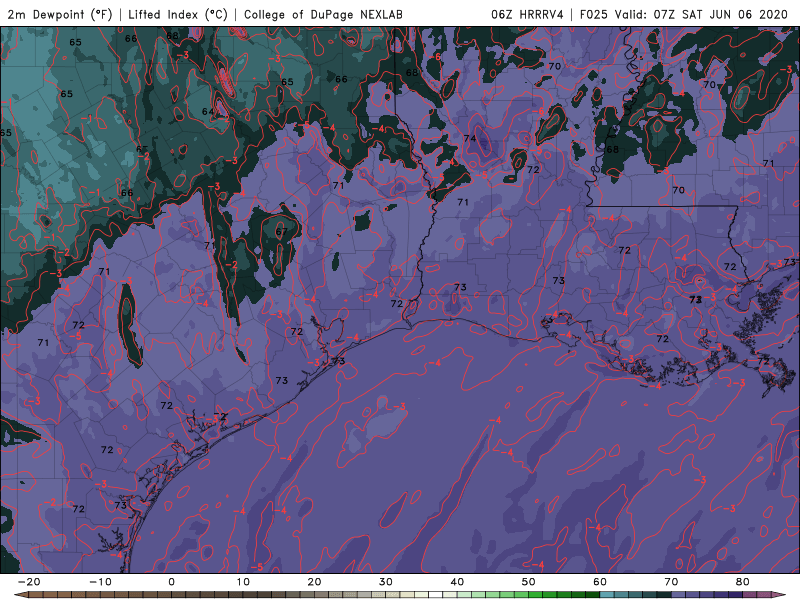Click the '-20' colorbar label

point(29,582)
